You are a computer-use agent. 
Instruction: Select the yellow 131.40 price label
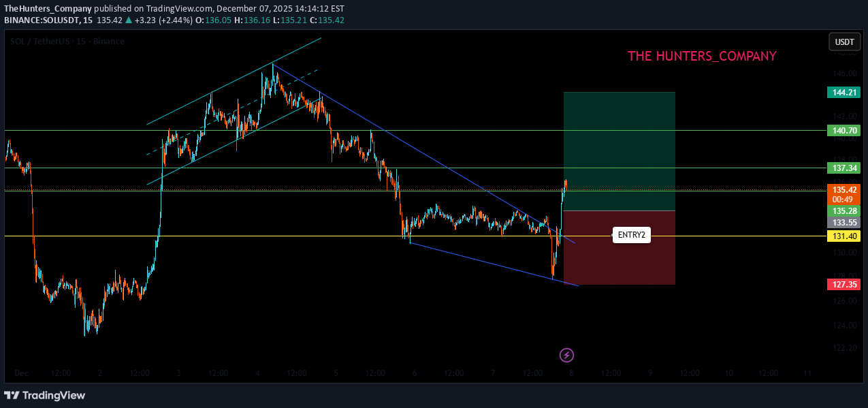(x=843, y=236)
